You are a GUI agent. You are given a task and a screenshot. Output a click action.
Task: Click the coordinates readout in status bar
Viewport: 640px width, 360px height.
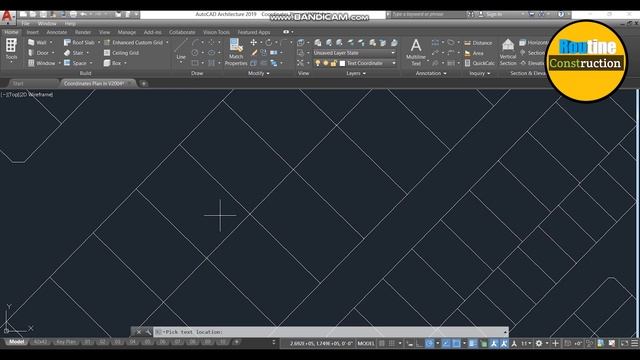click(321, 343)
